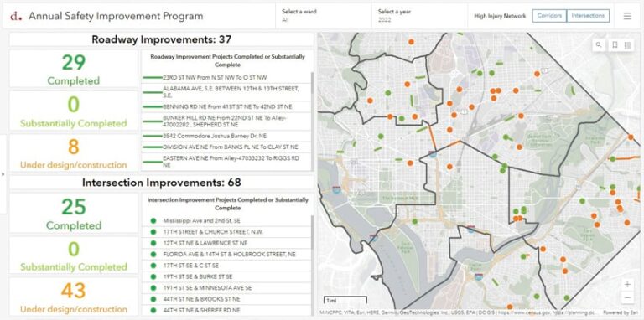Click the '1 mi' map scale bar
644x320 pixels.
click(x=345, y=300)
